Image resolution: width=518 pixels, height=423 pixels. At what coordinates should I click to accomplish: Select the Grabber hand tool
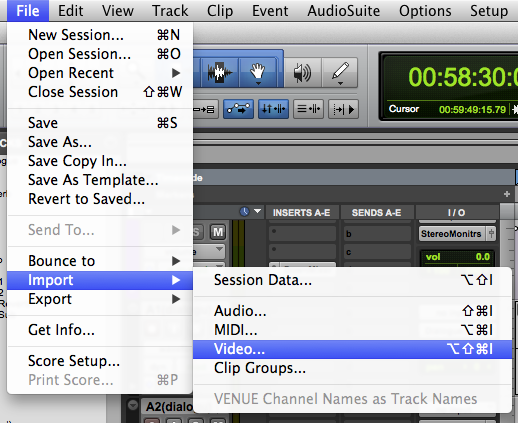click(258, 72)
